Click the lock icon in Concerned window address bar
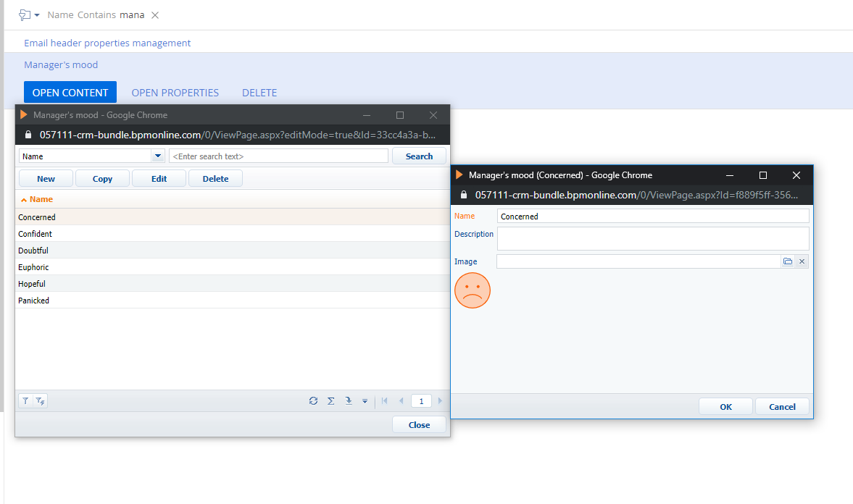853x504 pixels. [464, 195]
